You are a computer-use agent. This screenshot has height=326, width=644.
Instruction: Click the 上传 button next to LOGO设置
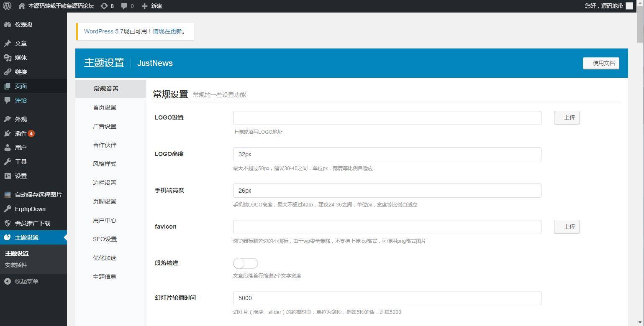point(567,117)
